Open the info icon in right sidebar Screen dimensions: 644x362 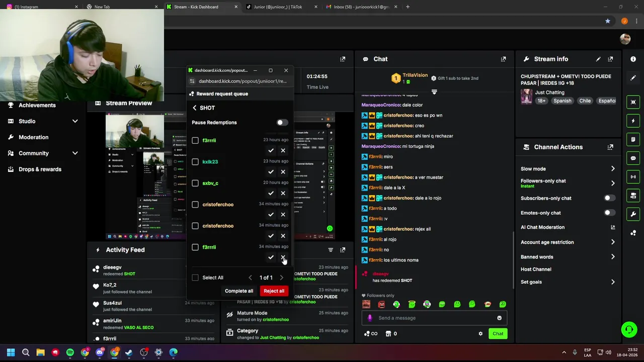(x=633, y=59)
